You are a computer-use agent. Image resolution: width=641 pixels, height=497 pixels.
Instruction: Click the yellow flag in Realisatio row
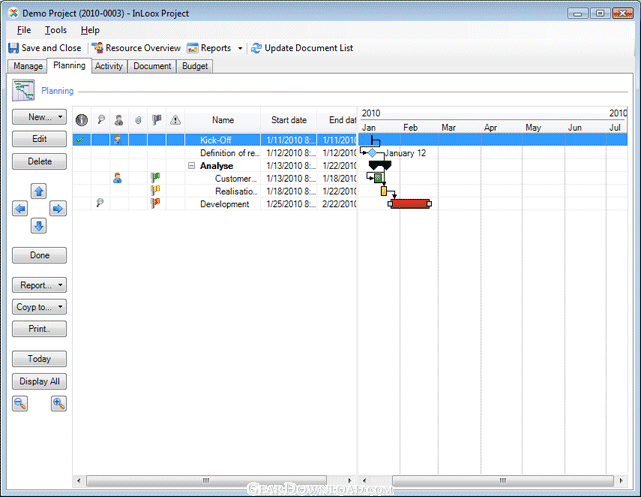click(155, 190)
